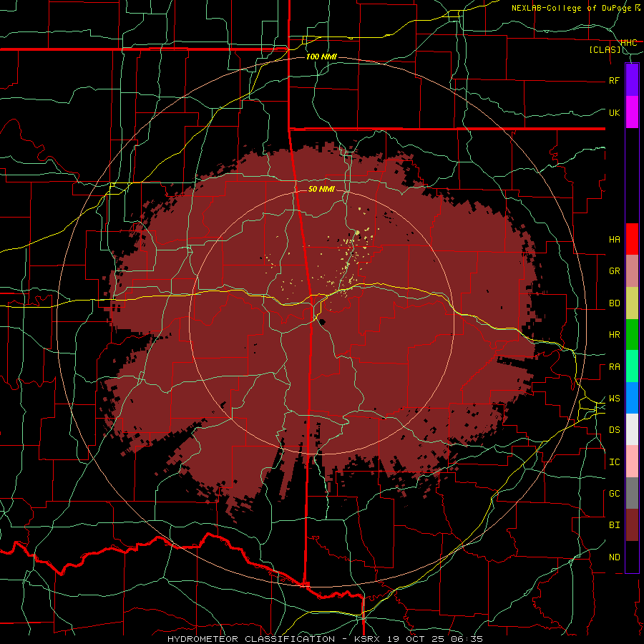Viewport: 644px width, 644px height.
Task: Click the BD legend label
Action: [614, 303]
